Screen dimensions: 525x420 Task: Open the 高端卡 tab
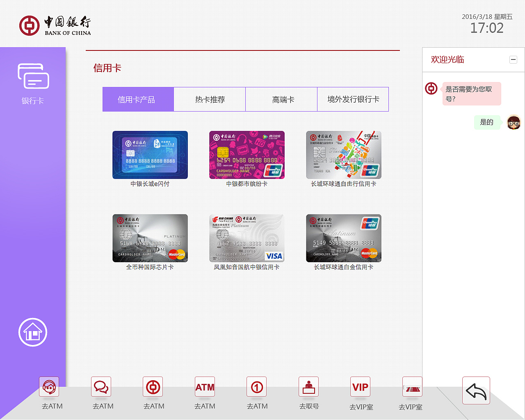click(281, 99)
